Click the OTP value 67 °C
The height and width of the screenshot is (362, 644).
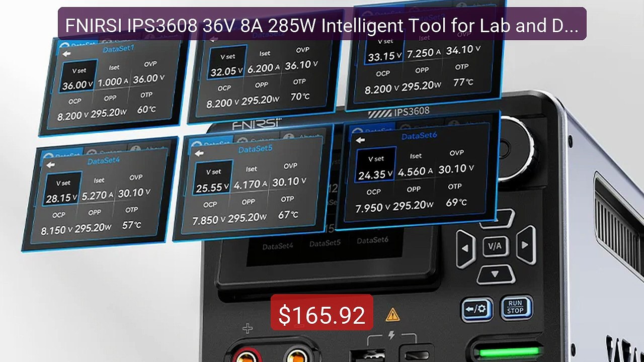[x=288, y=214]
